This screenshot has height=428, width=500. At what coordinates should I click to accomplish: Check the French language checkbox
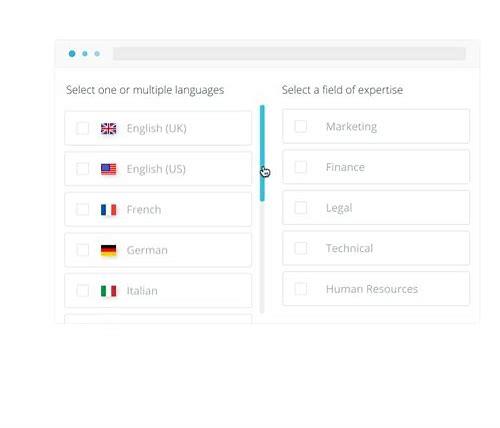(x=82, y=210)
